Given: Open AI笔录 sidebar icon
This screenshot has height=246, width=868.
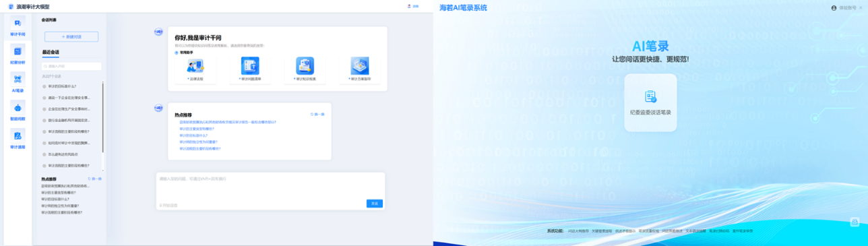Looking at the screenshot, I should [x=18, y=83].
